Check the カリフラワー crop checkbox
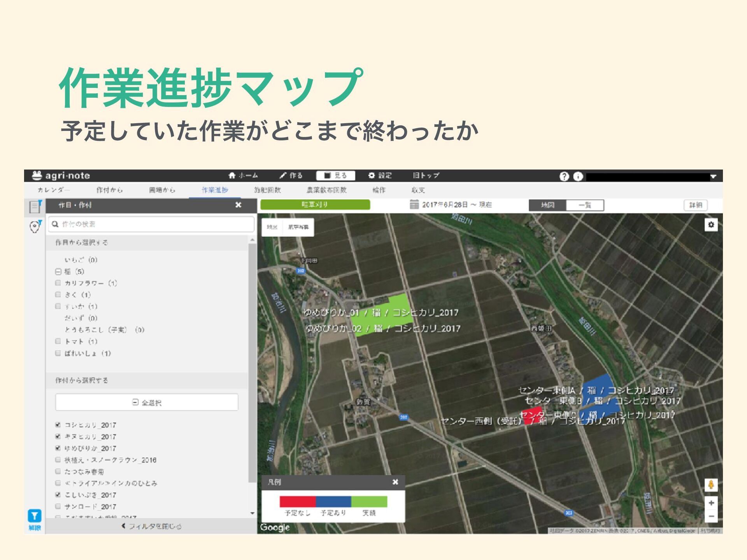Image resolution: width=747 pixels, height=560 pixels. pos(58,283)
